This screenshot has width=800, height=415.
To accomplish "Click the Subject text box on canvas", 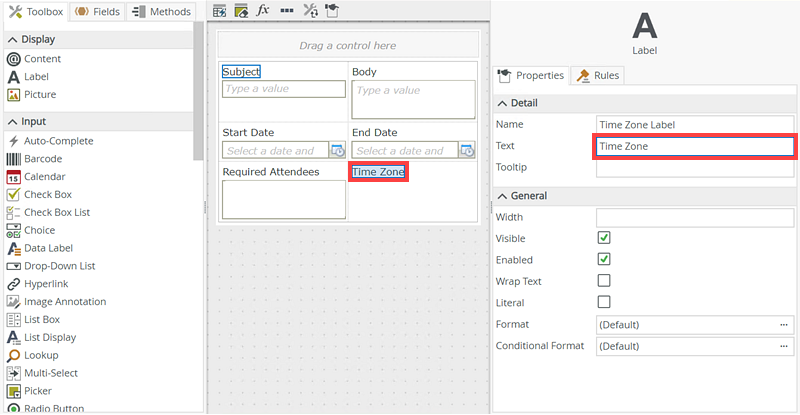I will tap(284, 89).
